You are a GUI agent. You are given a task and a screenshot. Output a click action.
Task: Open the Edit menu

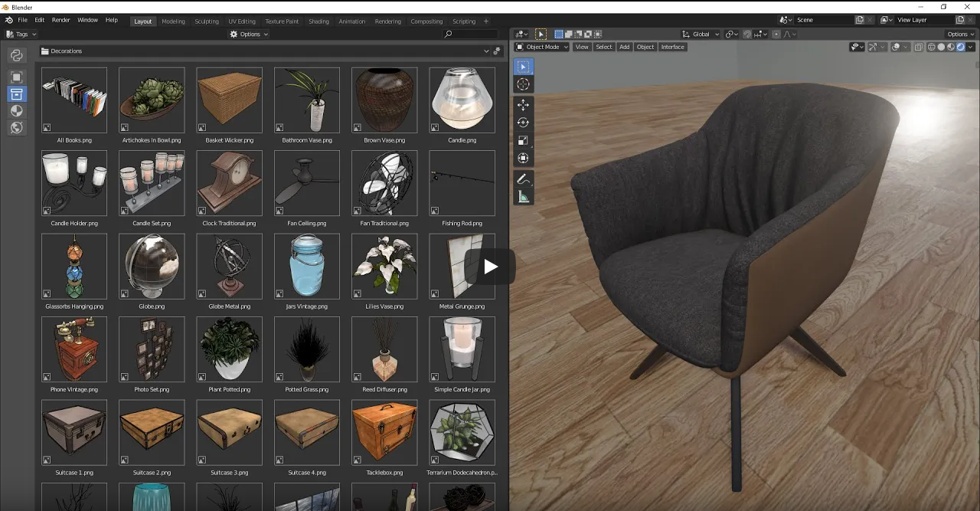pyautogui.click(x=39, y=20)
